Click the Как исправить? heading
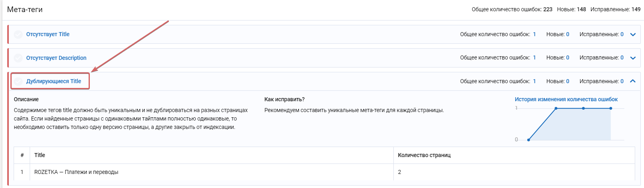 pos(284,99)
